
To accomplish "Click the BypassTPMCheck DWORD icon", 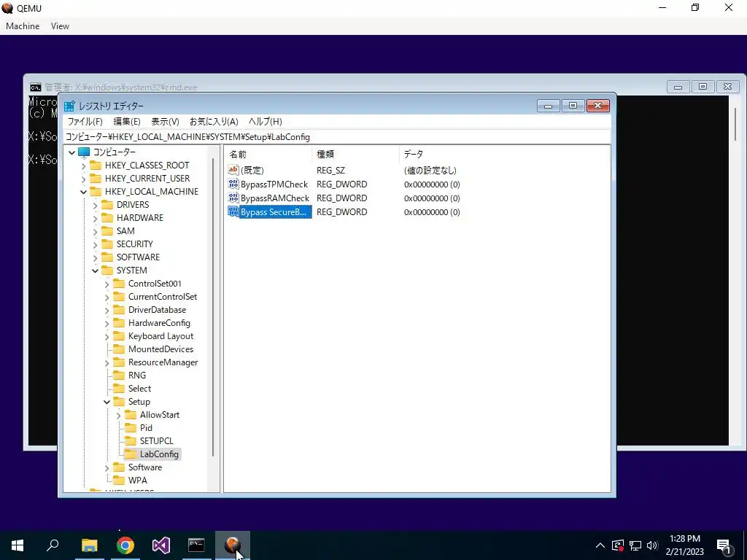I will (x=233, y=184).
